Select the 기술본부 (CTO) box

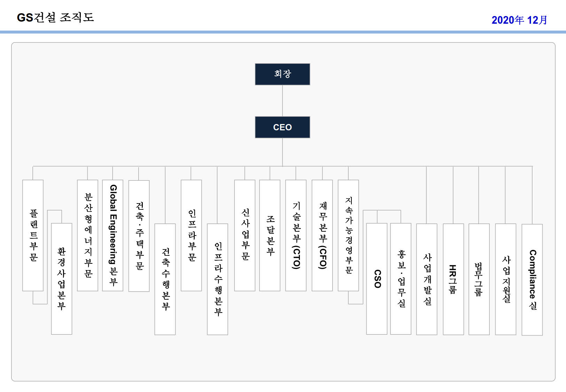tap(296, 235)
